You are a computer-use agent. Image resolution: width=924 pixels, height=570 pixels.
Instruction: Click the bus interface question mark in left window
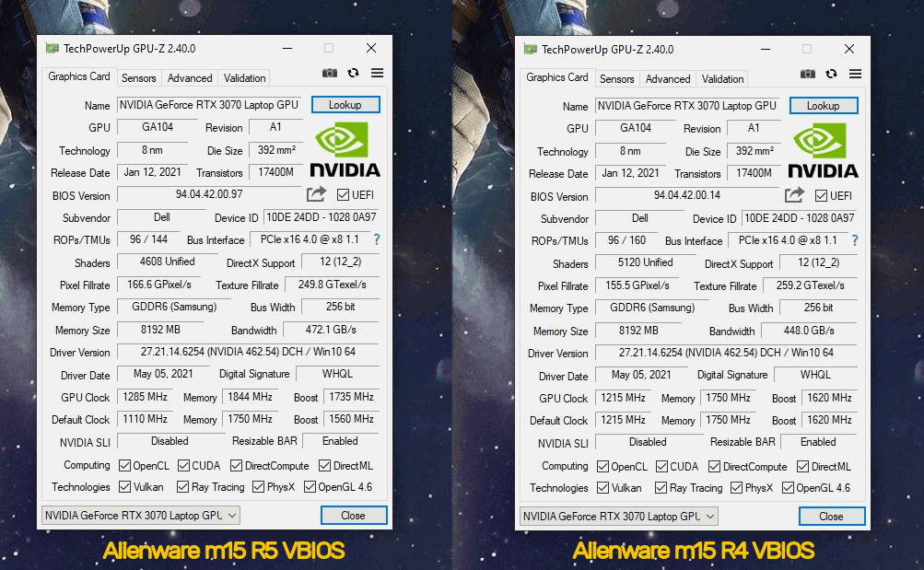[x=377, y=239]
